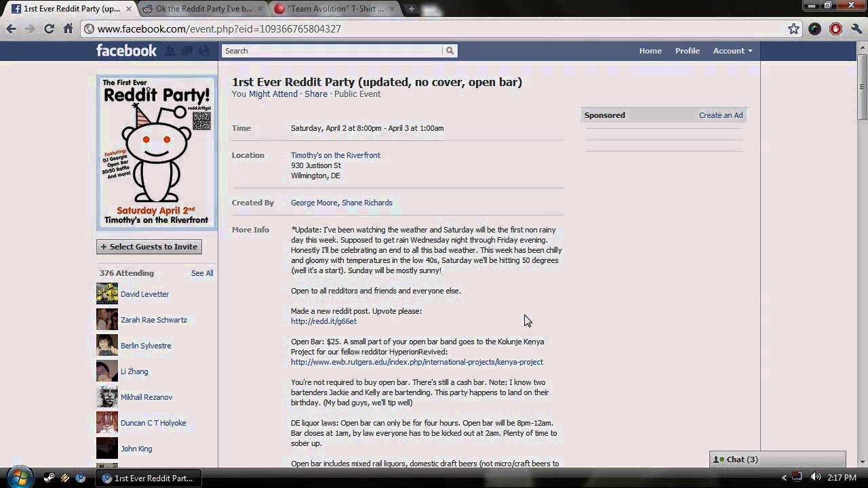Close the 'Ok the Reddit Party' tab
The width and height of the screenshot is (868, 488).
260,9
